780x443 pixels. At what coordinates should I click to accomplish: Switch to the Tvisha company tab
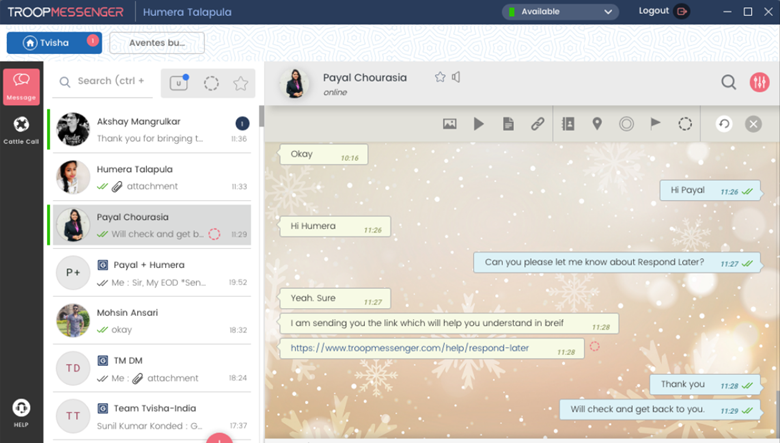tap(54, 43)
